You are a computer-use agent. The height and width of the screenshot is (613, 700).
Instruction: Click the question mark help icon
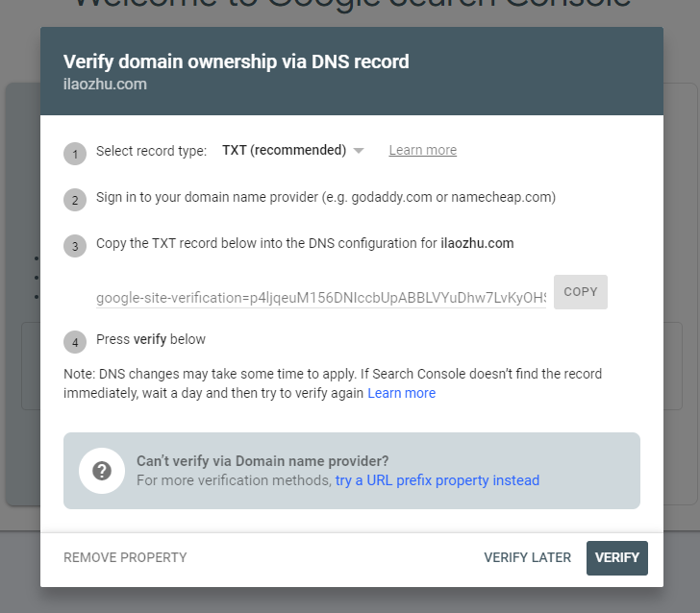click(x=102, y=471)
